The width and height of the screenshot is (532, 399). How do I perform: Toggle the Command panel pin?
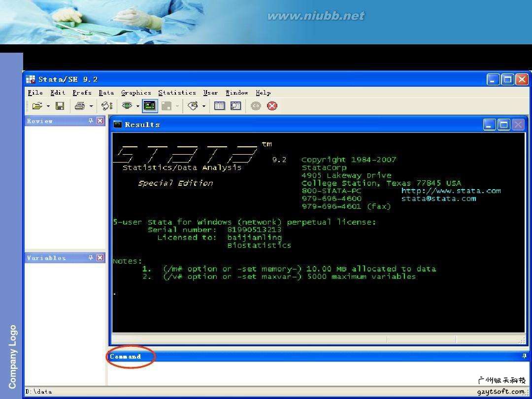point(524,356)
